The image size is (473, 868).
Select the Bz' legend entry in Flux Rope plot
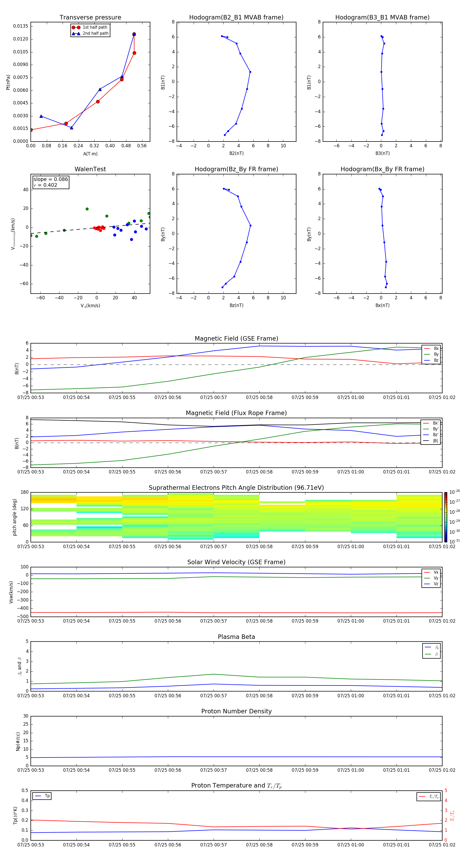(x=431, y=435)
